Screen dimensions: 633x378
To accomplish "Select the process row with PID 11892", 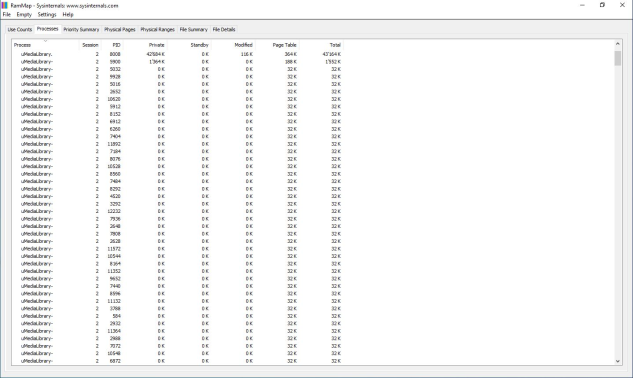I will coord(178,144).
